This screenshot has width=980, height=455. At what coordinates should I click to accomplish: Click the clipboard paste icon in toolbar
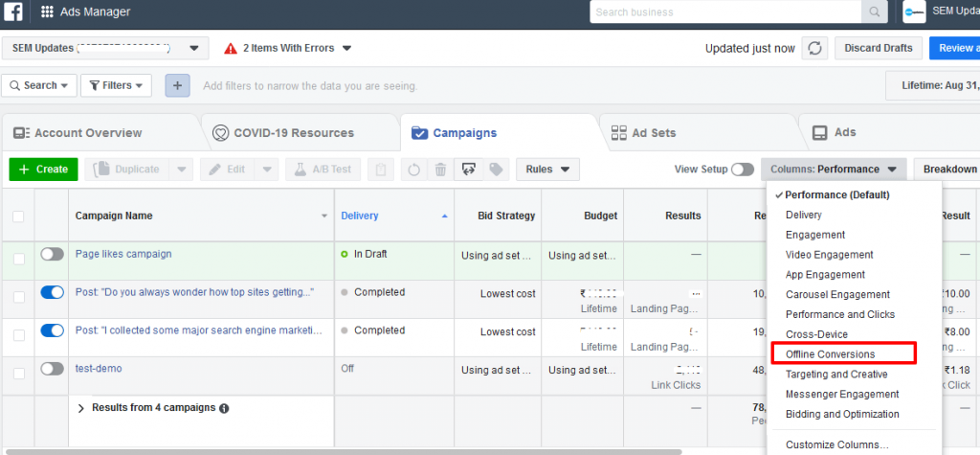(381, 169)
